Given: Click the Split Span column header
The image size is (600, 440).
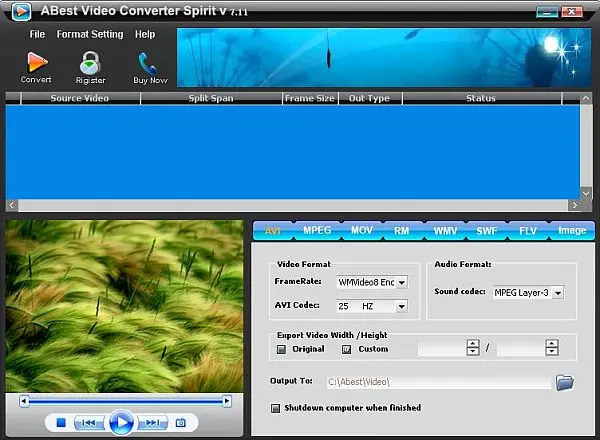Looking at the screenshot, I should (211, 98).
